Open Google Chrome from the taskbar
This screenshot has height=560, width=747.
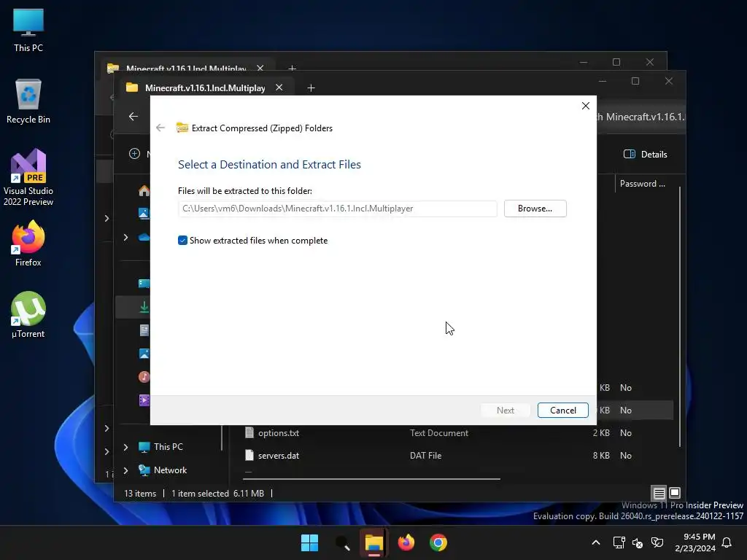click(x=438, y=542)
